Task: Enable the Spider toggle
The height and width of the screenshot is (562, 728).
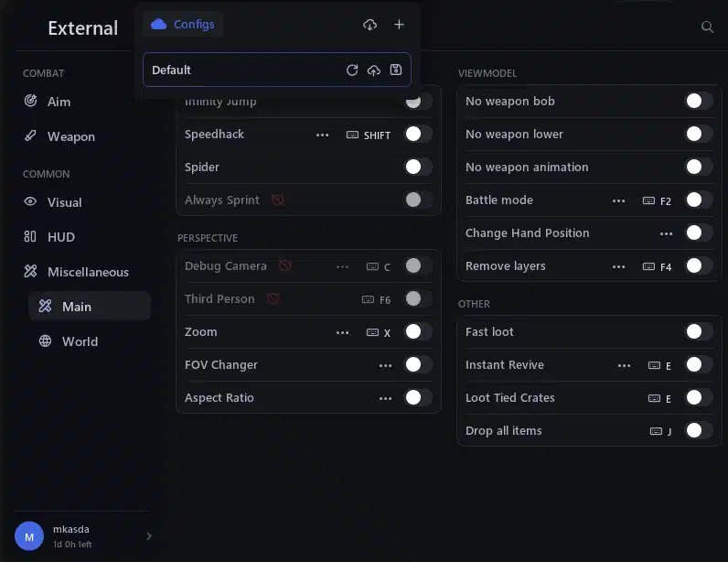Action: [418, 167]
